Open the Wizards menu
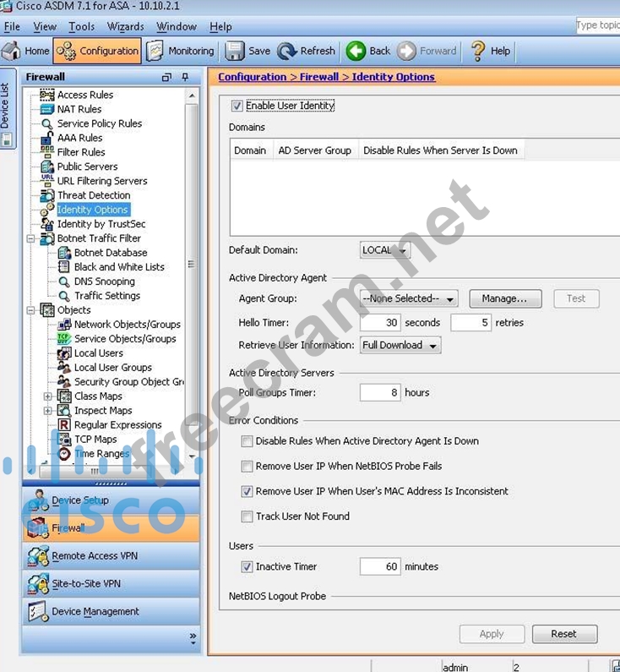 (x=125, y=27)
